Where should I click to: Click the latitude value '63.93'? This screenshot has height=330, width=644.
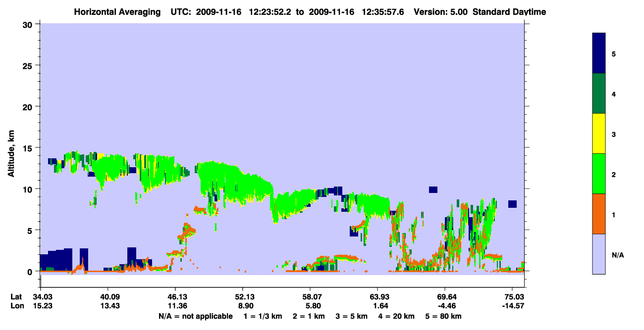(377, 297)
